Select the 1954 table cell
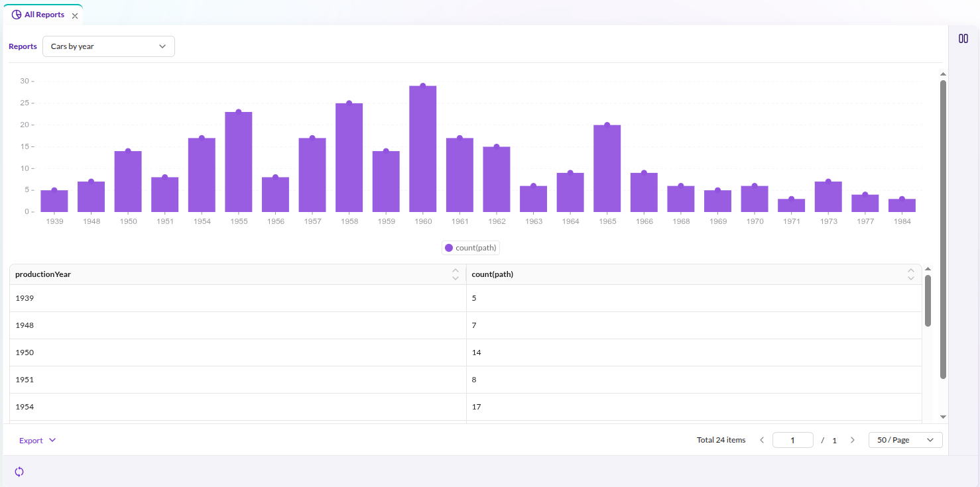 238,407
